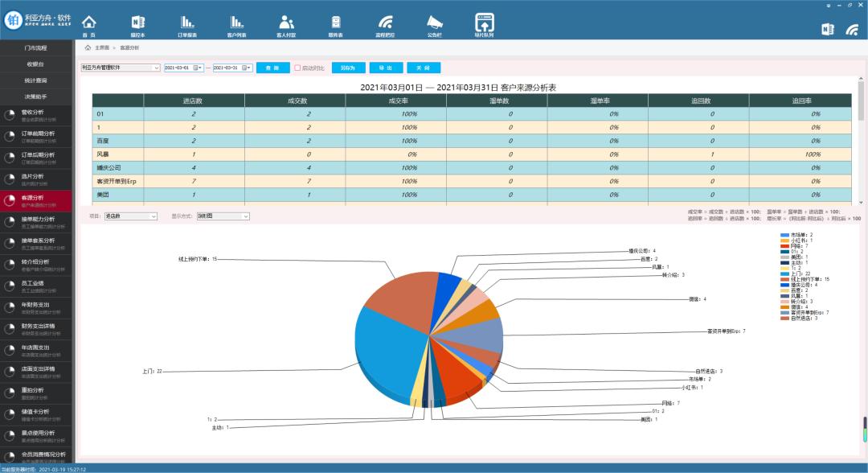The width and height of the screenshot is (868, 473).
Task: Select the 客资开单到Erp table row
Action: point(472,181)
